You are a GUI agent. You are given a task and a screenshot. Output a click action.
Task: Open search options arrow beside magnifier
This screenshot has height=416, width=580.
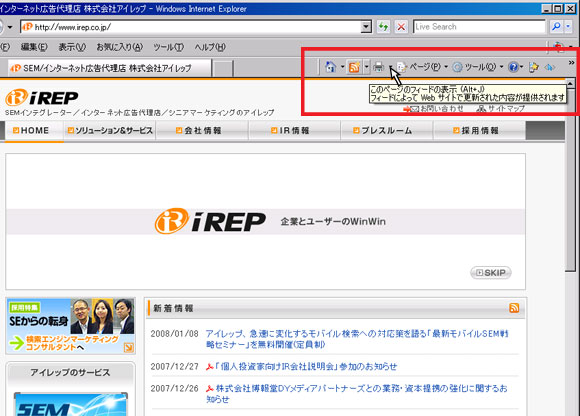pyautogui.click(x=569, y=27)
